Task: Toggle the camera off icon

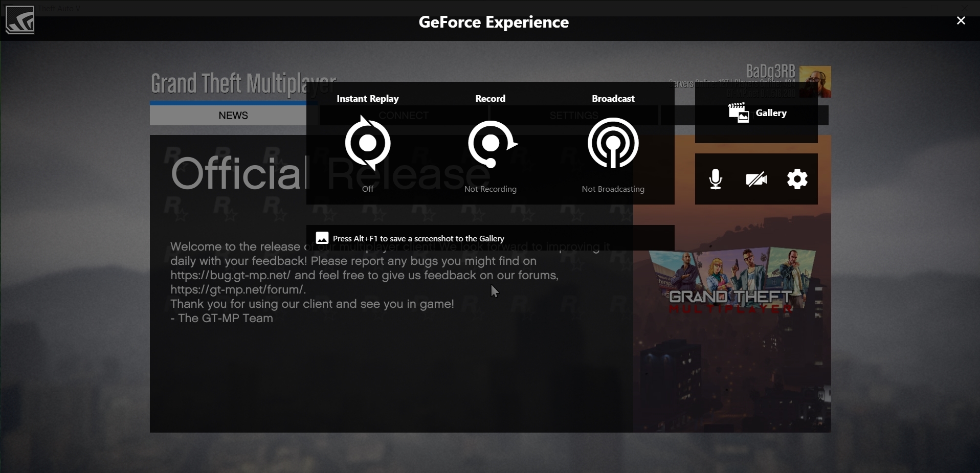Action: (756, 179)
